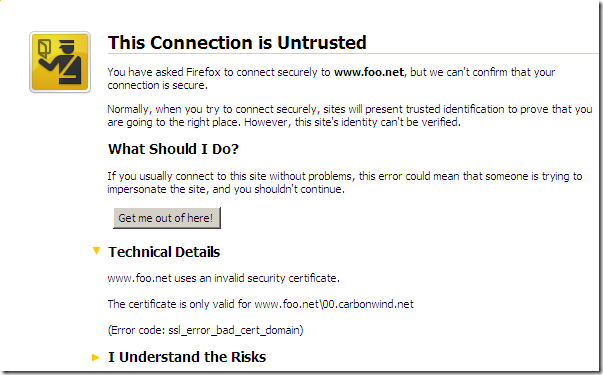Image resolution: width=603 pixels, height=375 pixels.
Task: Click the horizontal rule beneath the title
Action: [353, 53]
